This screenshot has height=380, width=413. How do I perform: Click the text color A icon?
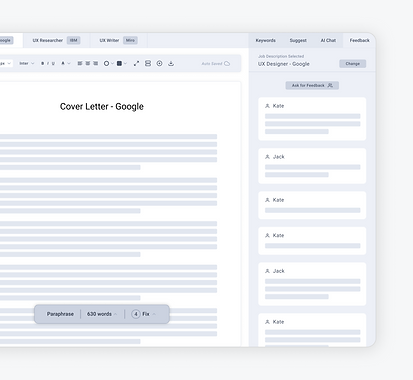pos(63,63)
